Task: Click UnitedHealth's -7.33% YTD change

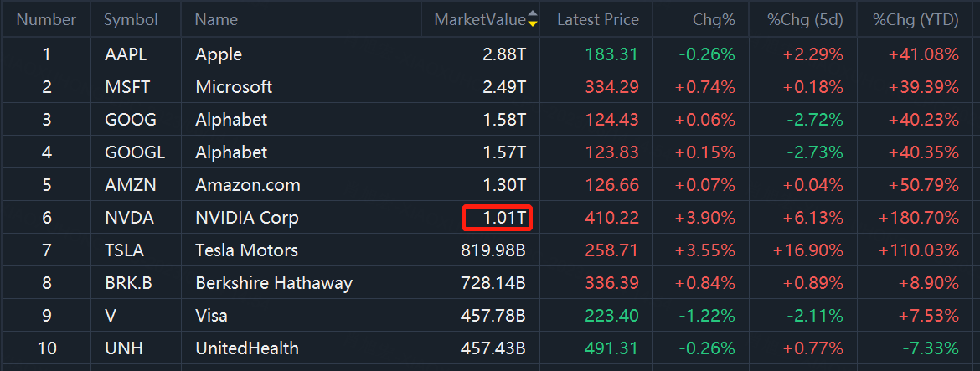Action: pos(930,348)
